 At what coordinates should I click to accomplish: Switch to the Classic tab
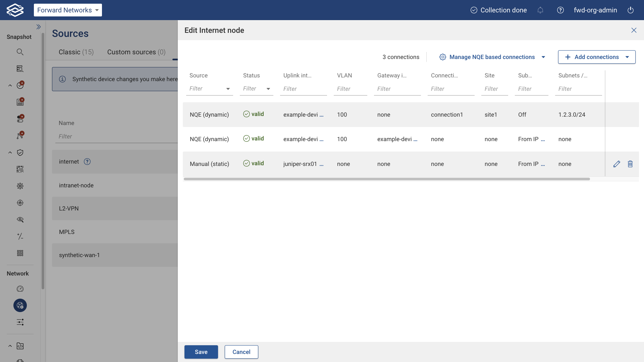(x=76, y=52)
